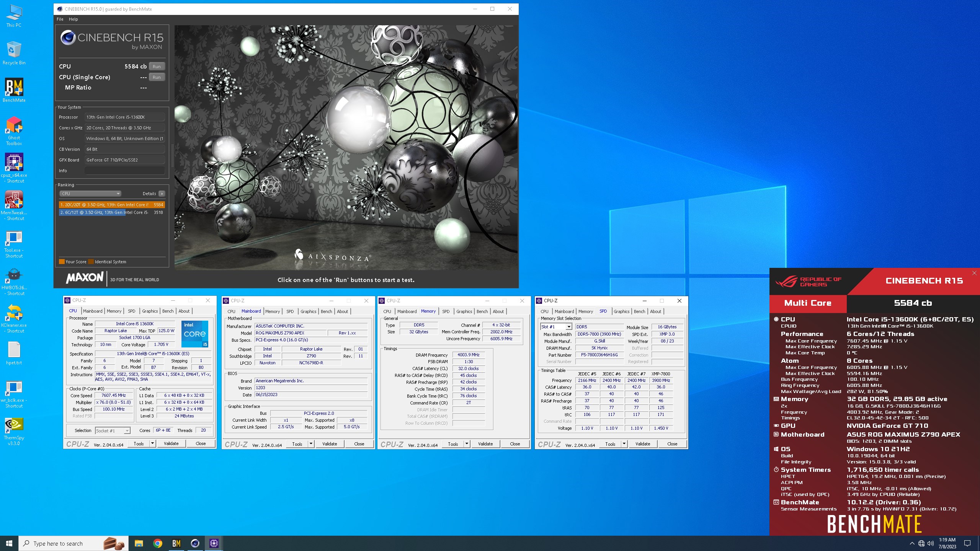The image size is (980, 551).
Task: Click the Part Number F5-7800J3646H16G field
Action: click(x=599, y=355)
